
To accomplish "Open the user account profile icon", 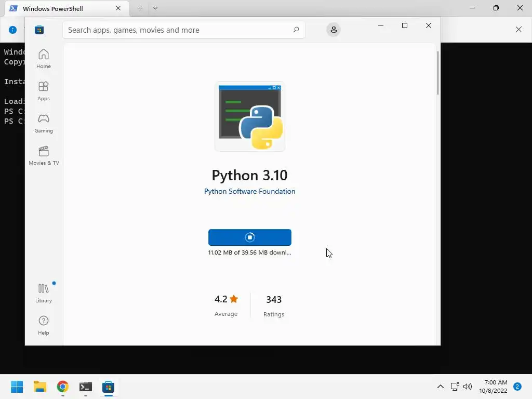I will [x=334, y=30].
